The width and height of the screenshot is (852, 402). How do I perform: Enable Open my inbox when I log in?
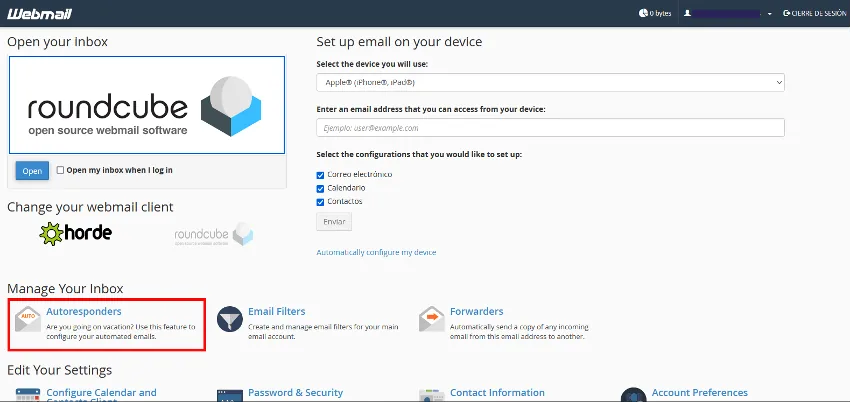pyautogui.click(x=60, y=170)
